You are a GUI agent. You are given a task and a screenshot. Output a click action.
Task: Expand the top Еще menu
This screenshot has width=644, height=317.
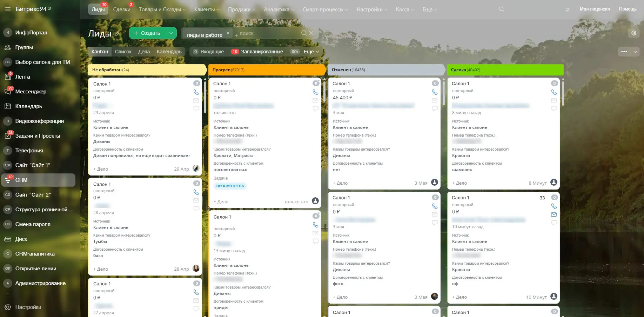pos(430,9)
